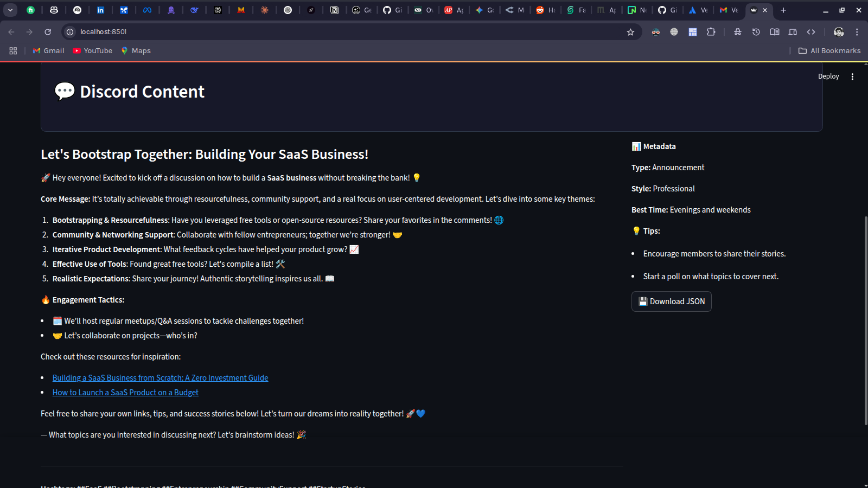Switch to the LinkedIn tab

100,10
